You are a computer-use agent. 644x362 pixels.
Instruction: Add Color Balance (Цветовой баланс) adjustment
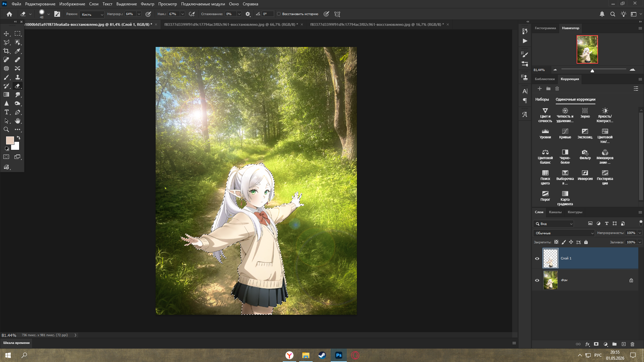(x=545, y=157)
